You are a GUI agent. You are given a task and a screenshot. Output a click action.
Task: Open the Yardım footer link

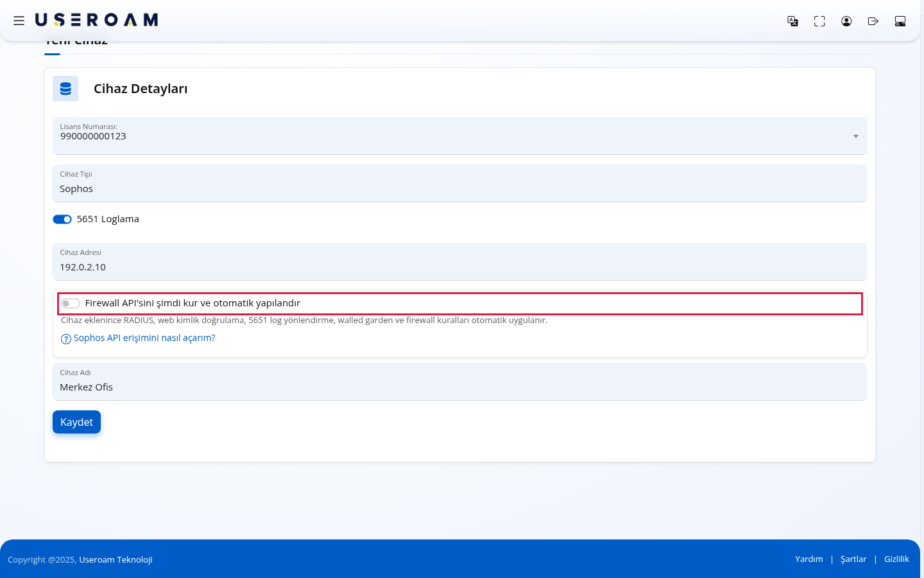point(809,559)
